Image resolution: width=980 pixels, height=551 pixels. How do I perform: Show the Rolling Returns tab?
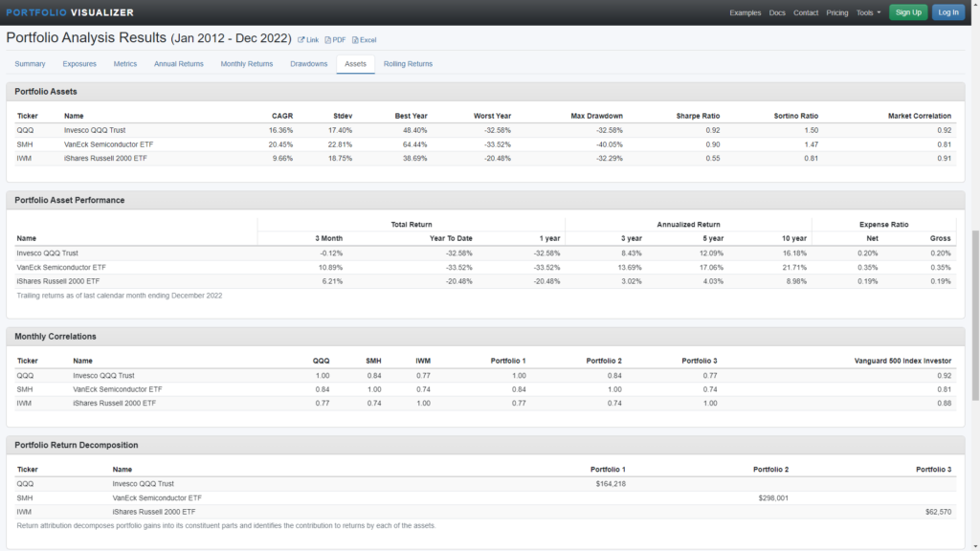(408, 64)
